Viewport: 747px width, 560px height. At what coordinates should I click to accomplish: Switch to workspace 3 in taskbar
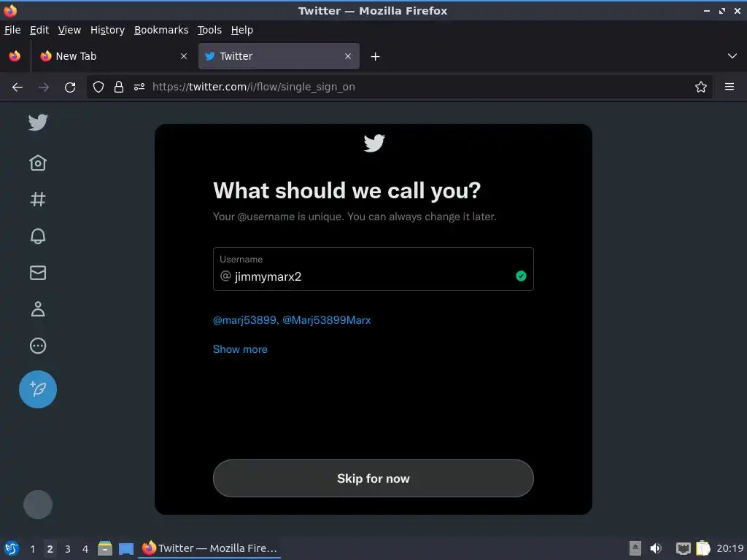pos(68,549)
